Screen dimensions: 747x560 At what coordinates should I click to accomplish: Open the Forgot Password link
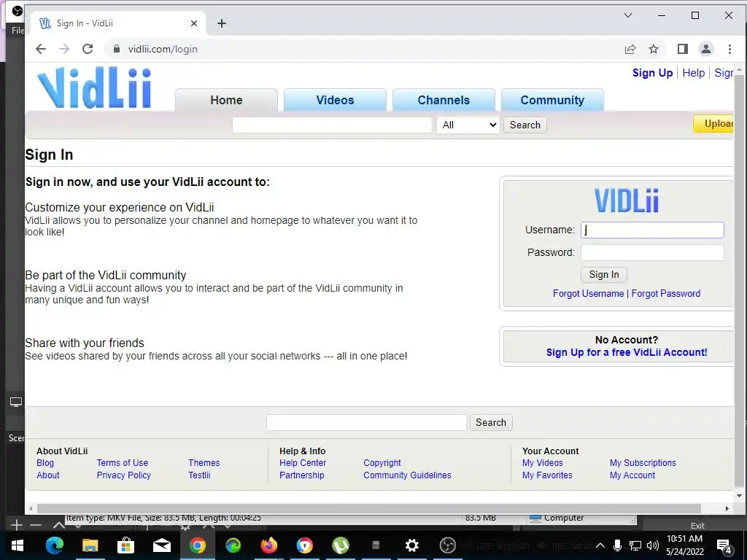665,293
